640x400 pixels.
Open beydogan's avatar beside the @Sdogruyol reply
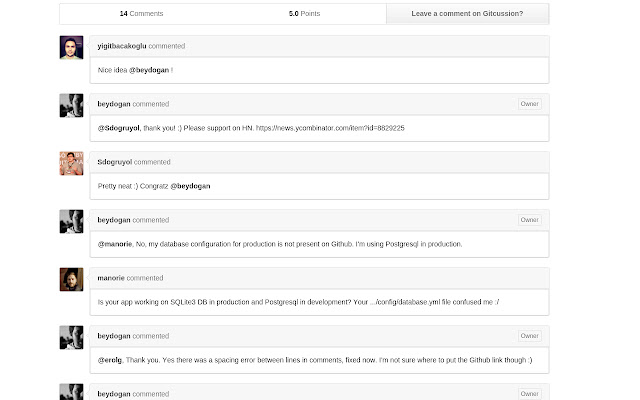coord(71,105)
